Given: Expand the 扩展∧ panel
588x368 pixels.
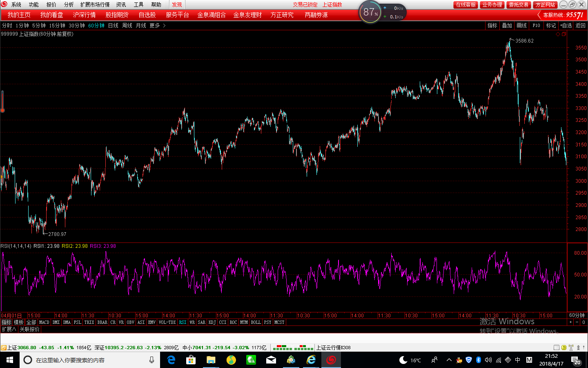Looking at the screenshot, I should 9,329.
